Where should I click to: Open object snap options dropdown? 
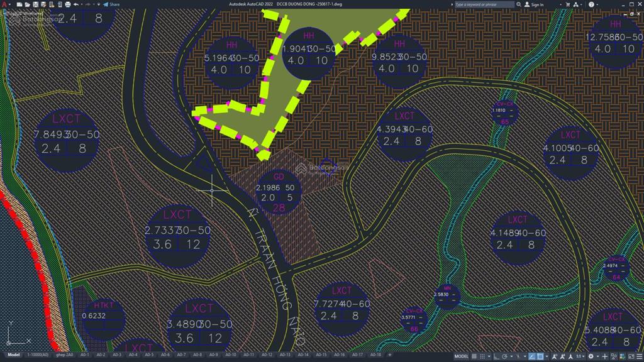(547, 357)
